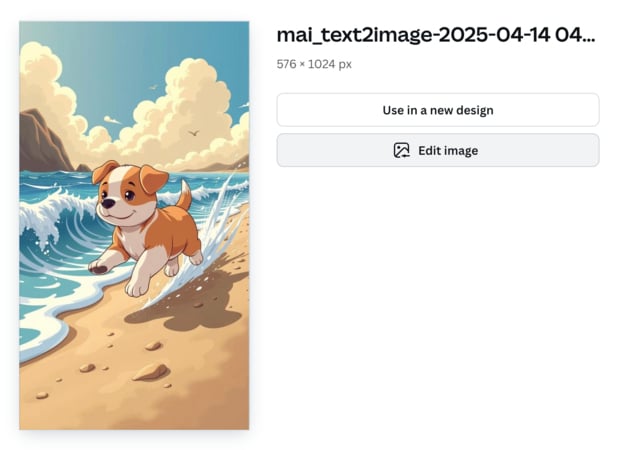Image resolution: width=618 pixels, height=450 pixels.
Task: Click the puppy's tail in the preview
Action: tap(184, 196)
